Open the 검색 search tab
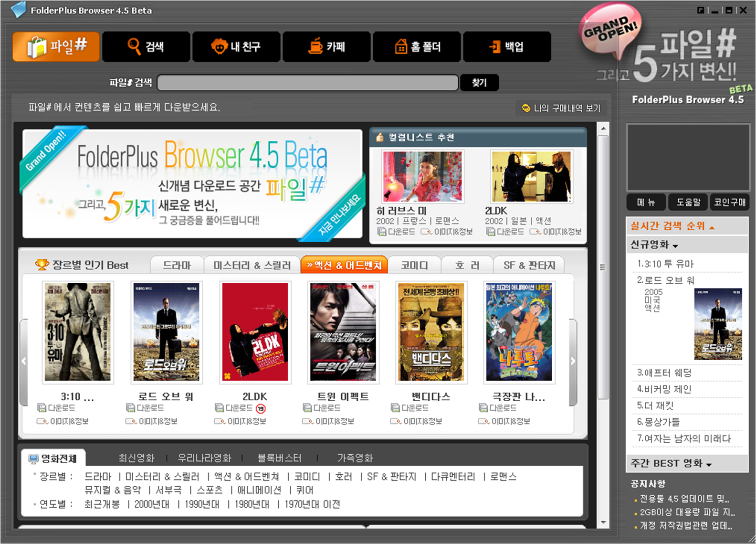The width and height of the screenshot is (756, 544). (146, 46)
